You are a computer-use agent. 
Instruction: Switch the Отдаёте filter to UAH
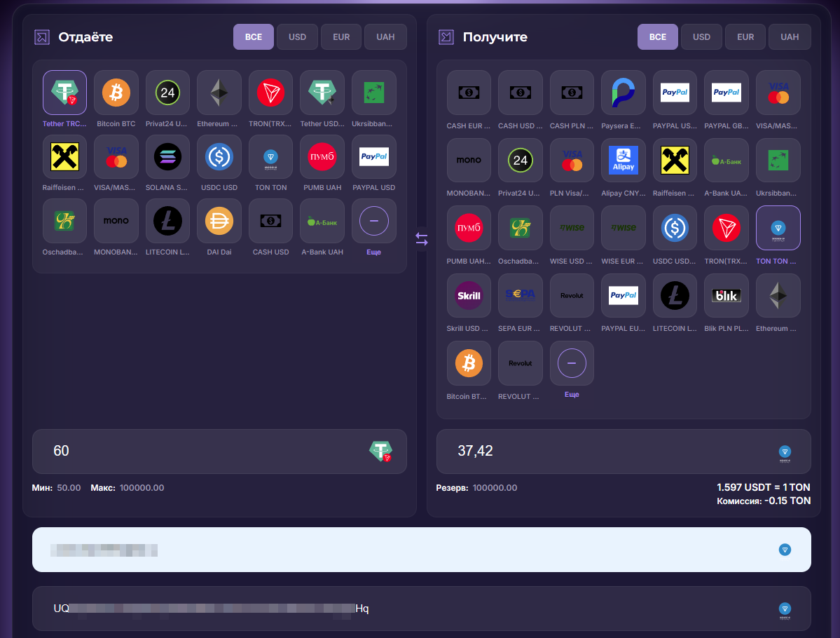(385, 37)
